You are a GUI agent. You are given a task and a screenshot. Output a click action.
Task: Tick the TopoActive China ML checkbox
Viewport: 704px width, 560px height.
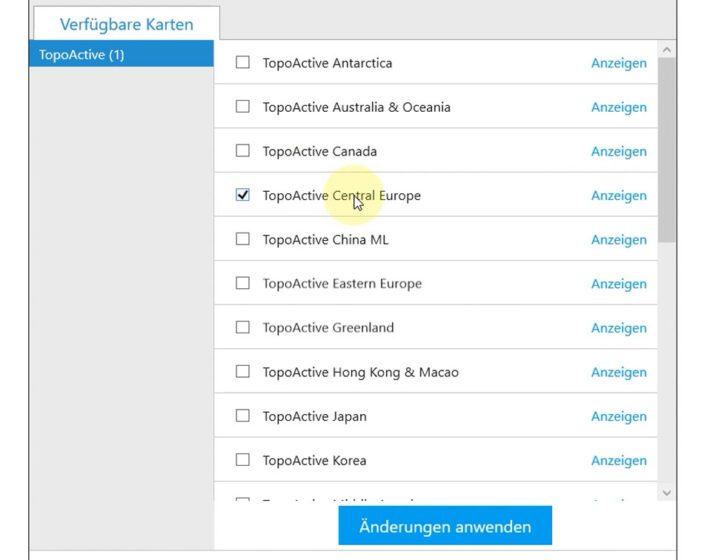242,238
